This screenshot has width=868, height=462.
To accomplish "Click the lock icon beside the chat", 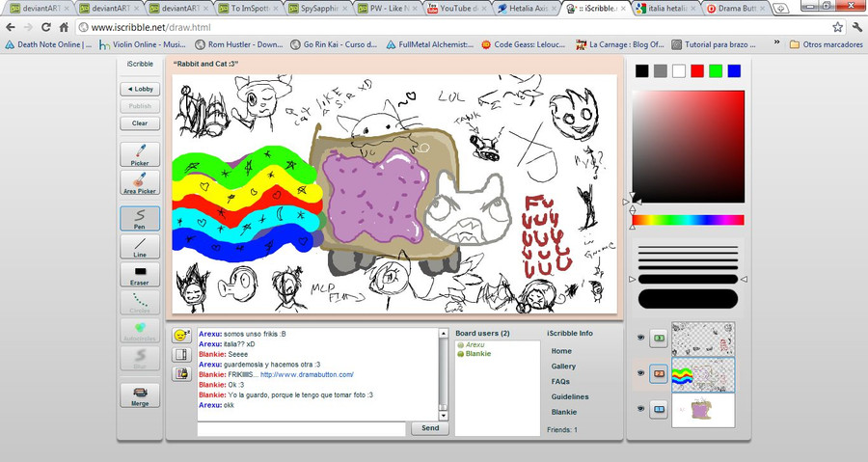I will (181, 374).
